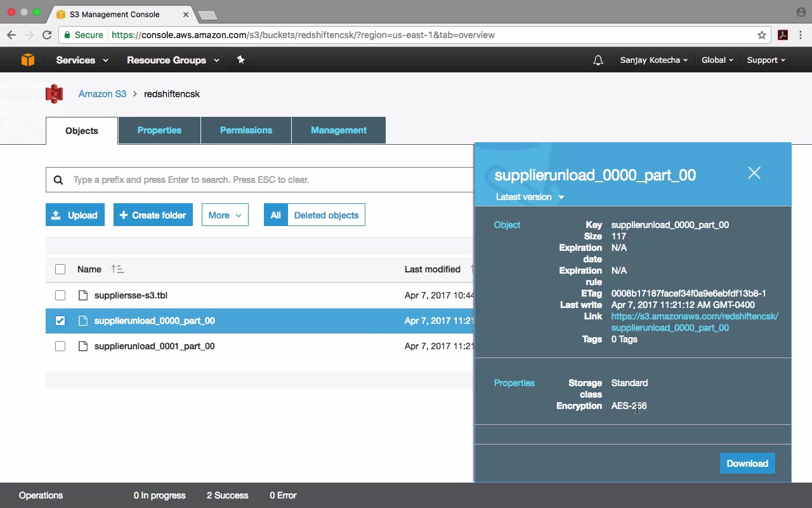This screenshot has width=812, height=508.
Task: Switch to the Permissions tab
Action: [246, 130]
